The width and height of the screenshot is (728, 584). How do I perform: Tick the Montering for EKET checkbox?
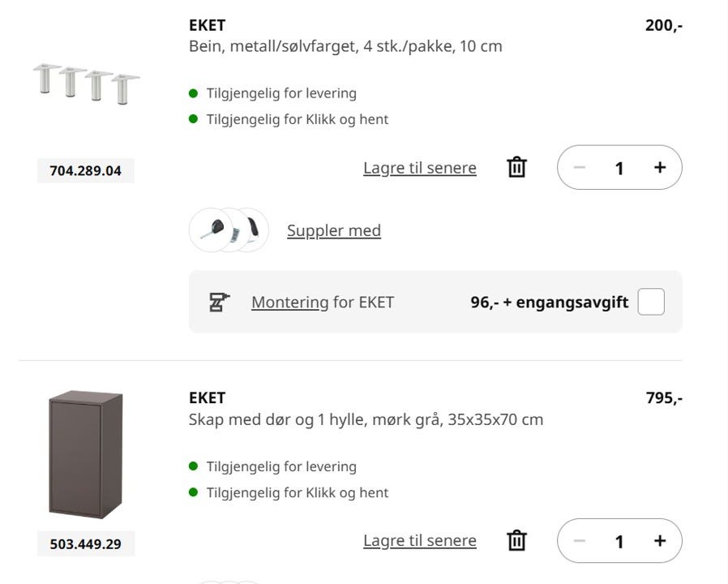click(651, 303)
